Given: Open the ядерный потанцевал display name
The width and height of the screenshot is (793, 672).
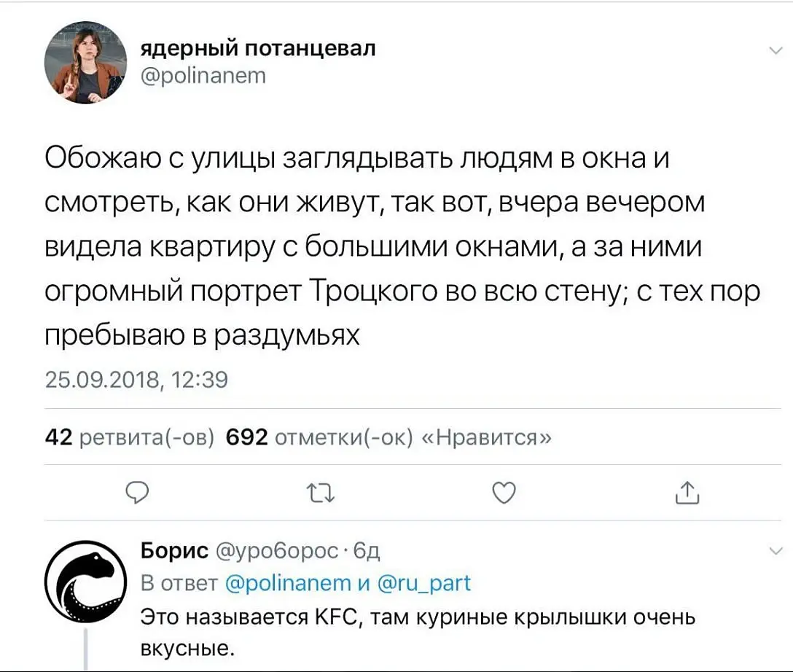Looking at the screenshot, I should [259, 49].
